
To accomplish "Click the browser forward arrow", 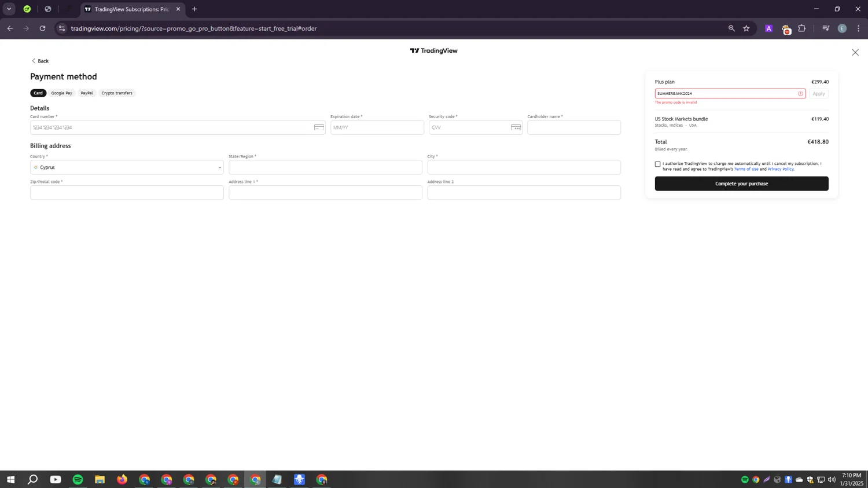I will click(26, 28).
